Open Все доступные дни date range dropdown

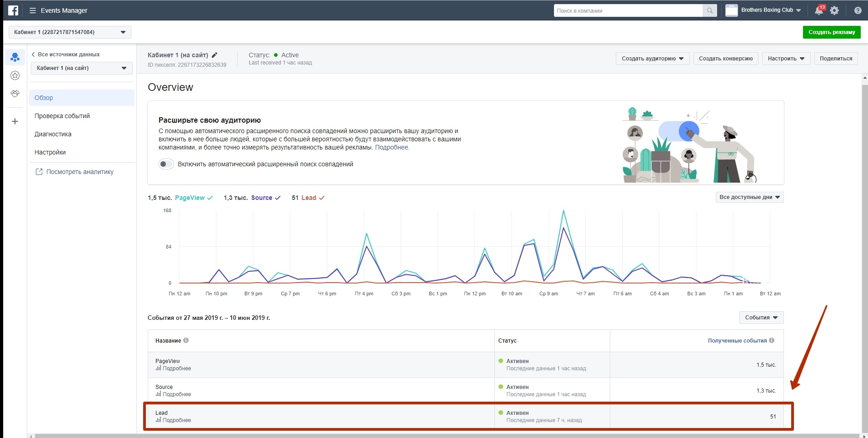coord(749,197)
